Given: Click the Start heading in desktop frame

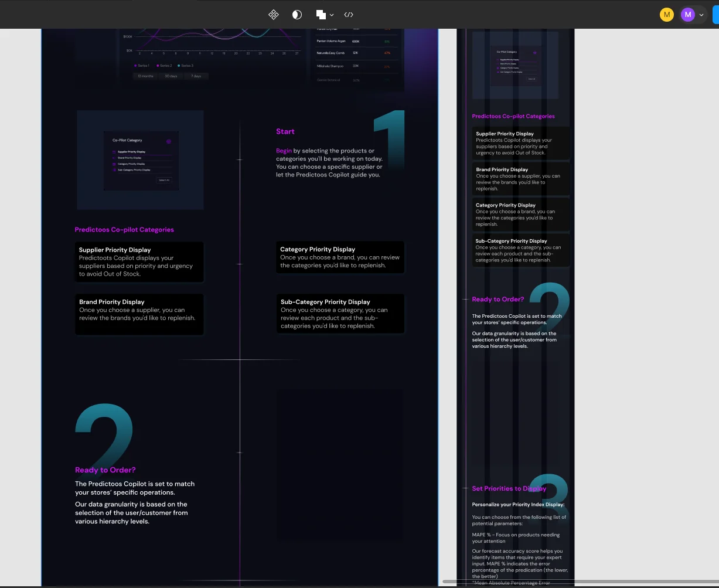Looking at the screenshot, I should point(285,131).
